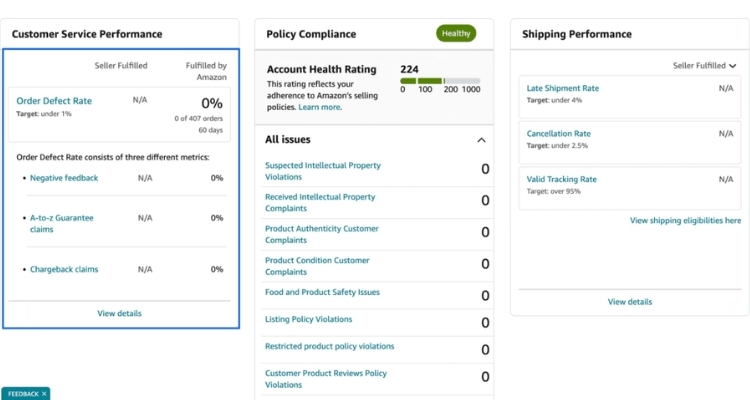Close the Feedback tab with X icon
Screen dimensions: 750x400
pos(44,394)
